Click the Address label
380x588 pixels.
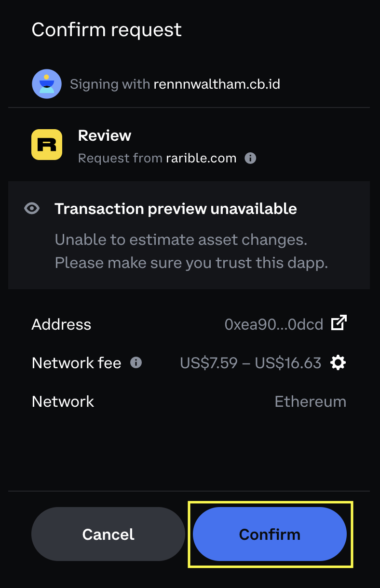[61, 324]
